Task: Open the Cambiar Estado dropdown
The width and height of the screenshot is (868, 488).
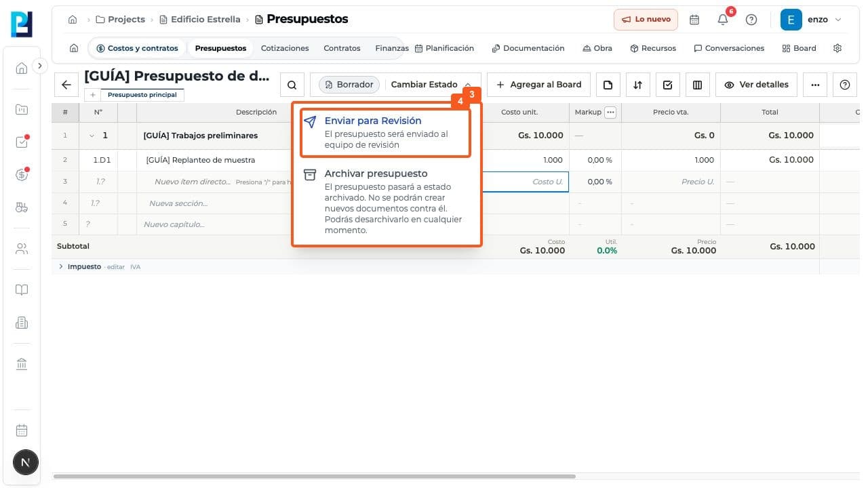Action: (x=431, y=85)
